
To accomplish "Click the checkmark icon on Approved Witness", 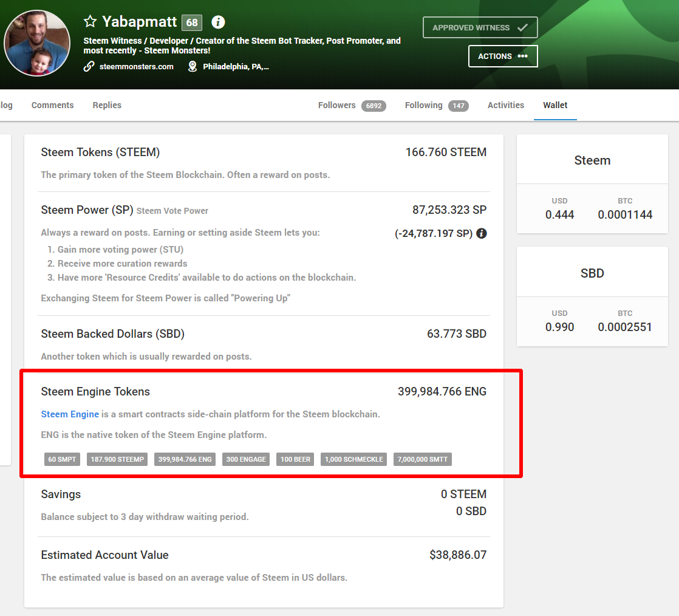I will click(523, 28).
